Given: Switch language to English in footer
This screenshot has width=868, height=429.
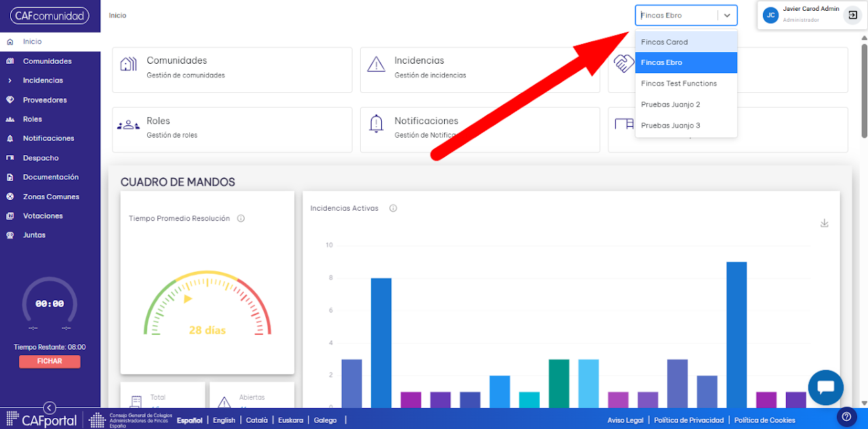Looking at the screenshot, I should [x=224, y=420].
